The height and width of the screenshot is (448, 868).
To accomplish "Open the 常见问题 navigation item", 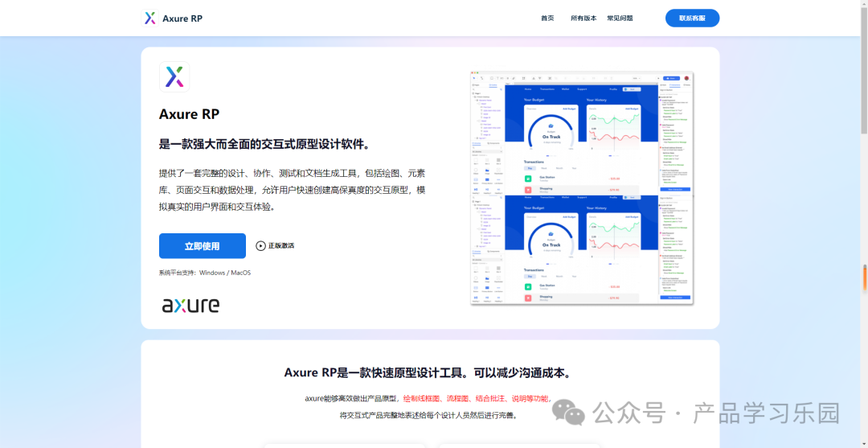I will 620,18.
